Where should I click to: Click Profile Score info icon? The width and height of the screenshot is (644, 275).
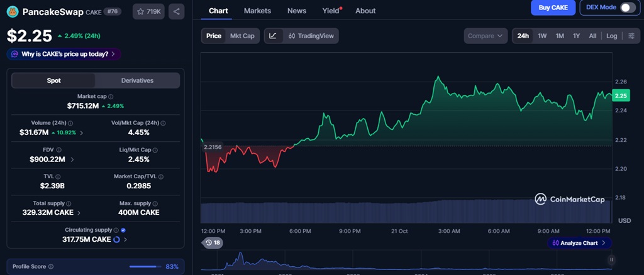(x=51, y=267)
